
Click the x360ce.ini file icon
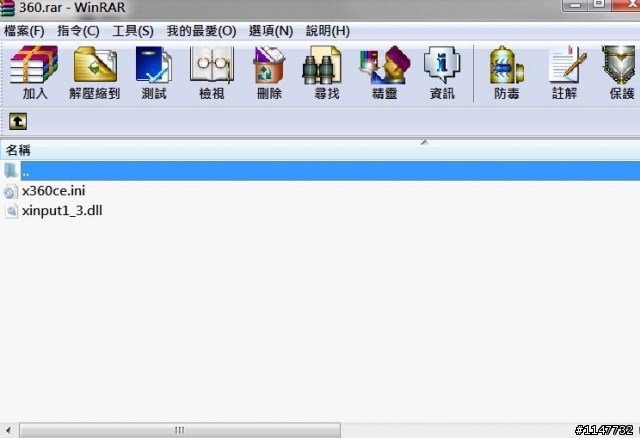coord(11,191)
